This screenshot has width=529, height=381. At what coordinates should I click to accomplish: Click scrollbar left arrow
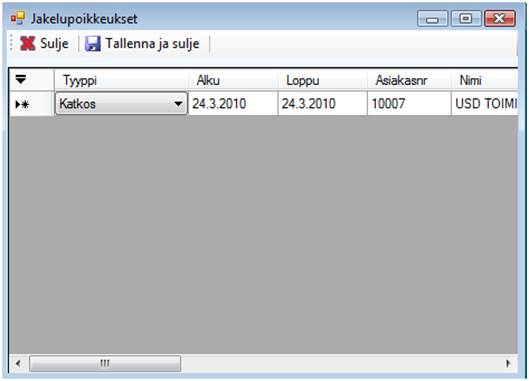pos(18,363)
